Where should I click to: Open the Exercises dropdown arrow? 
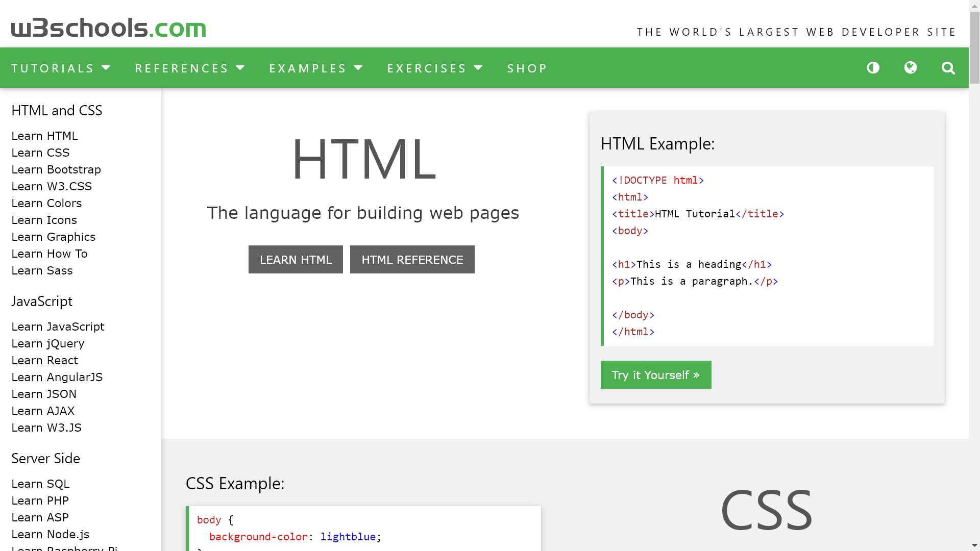(478, 68)
